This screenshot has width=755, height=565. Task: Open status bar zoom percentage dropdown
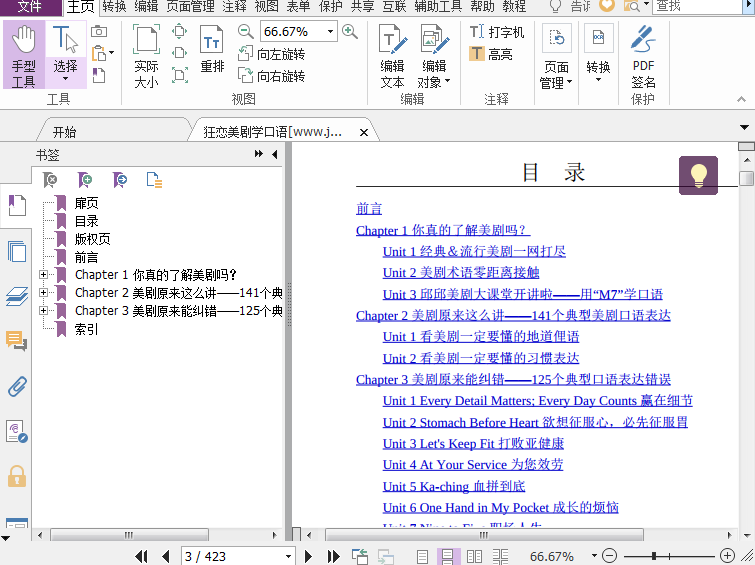pos(595,556)
